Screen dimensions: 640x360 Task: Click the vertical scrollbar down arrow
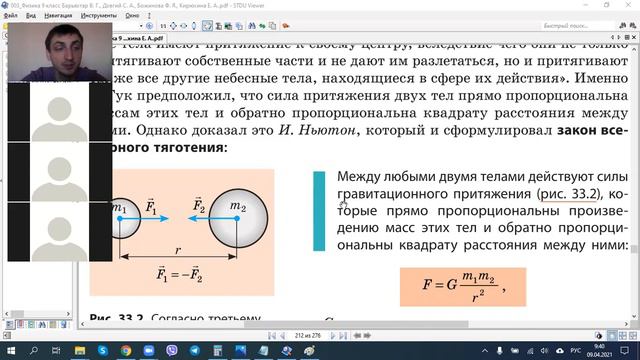[x=633, y=316]
